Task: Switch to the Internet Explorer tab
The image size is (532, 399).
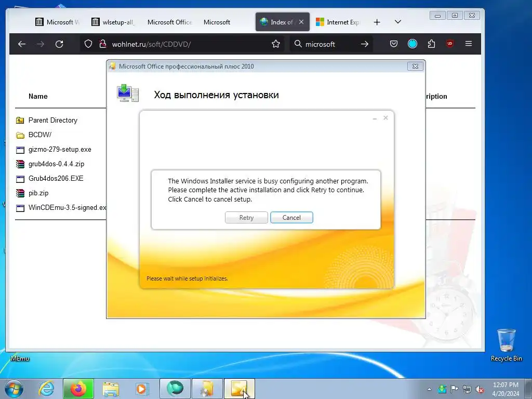Action: coord(338,22)
